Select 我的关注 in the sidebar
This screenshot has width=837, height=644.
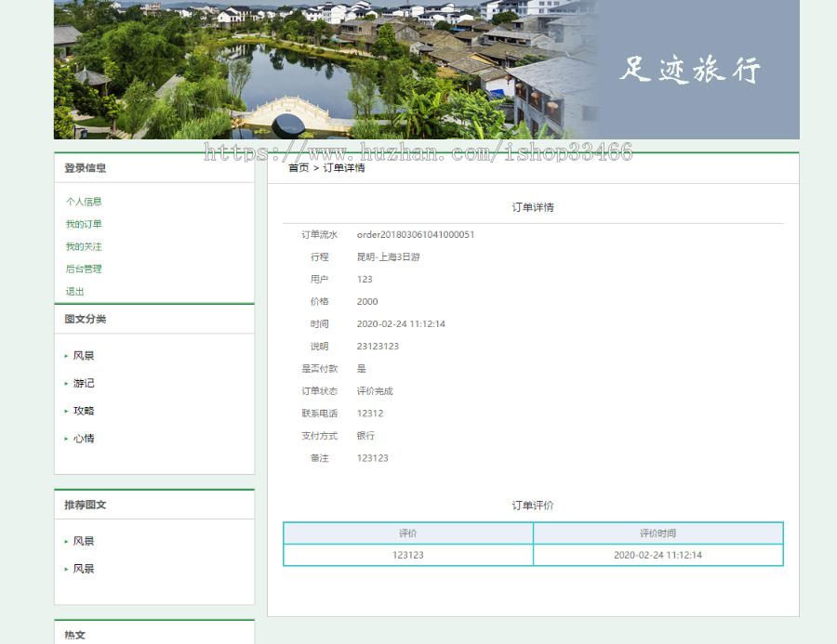click(x=83, y=246)
